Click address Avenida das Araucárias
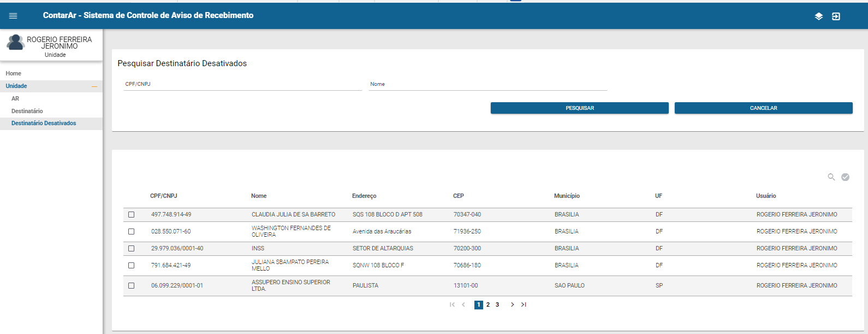Screen dimensions: 868x334 [x=382, y=232]
